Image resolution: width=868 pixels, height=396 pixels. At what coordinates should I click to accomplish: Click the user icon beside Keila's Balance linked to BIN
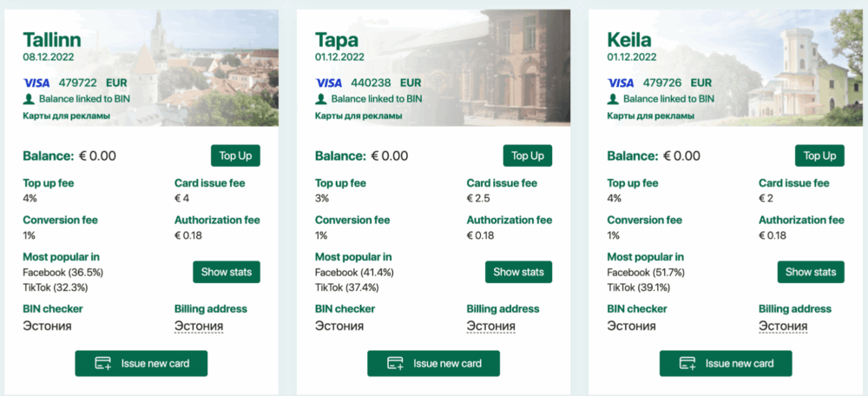tap(612, 99)
